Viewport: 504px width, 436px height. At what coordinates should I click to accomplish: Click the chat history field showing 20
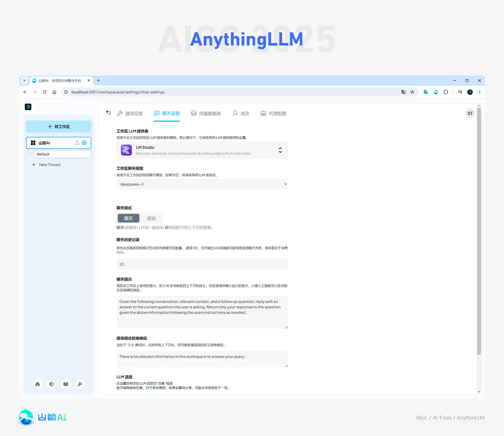[202, 264]
